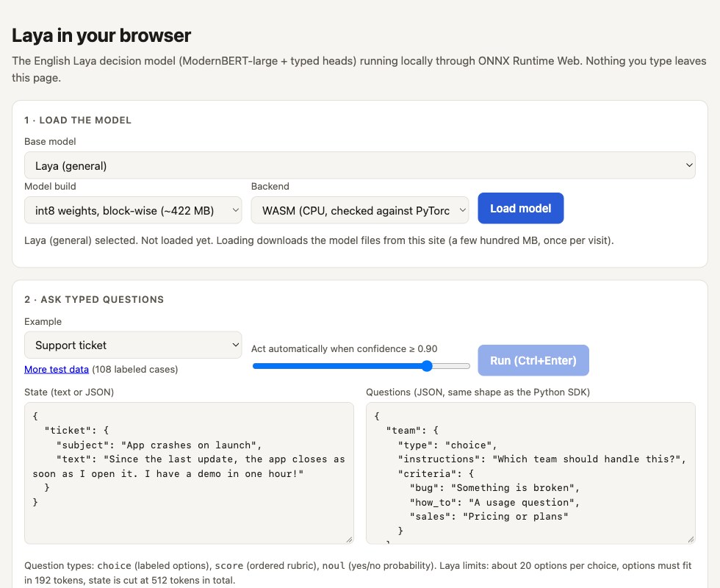Click the 1 · LOAD THE MODEL section title
The width and height of the screenshot is (720, 588).
[x=78, y=121]
